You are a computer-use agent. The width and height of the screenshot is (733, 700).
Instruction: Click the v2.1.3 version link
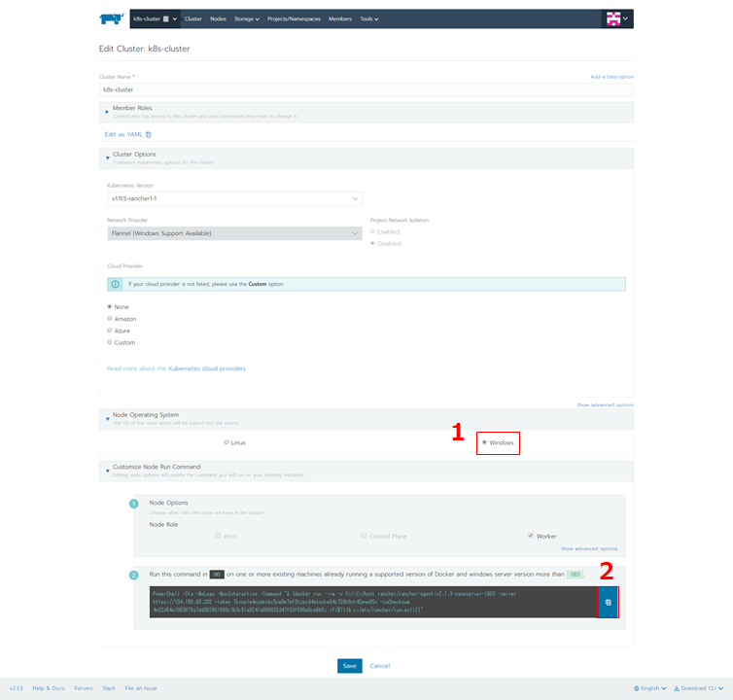(x=16, y=688)
